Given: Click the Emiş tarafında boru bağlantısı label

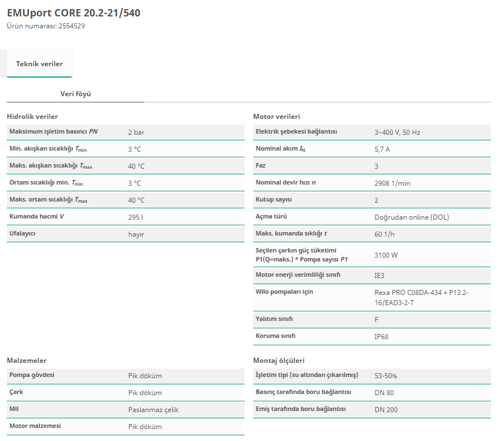Looking at the screenshot, I should [x=301, y=409].
